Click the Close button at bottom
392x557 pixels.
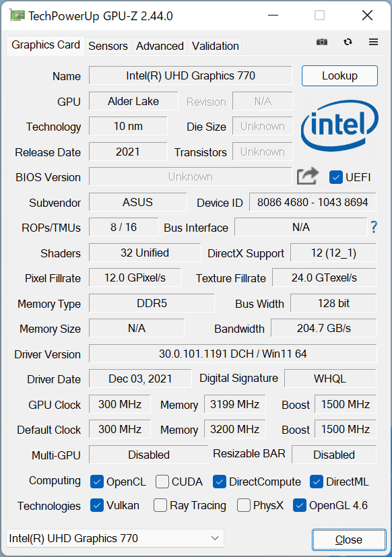[x=349, y=539]
